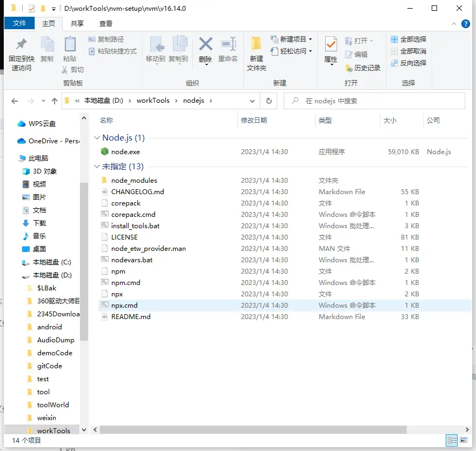Viewport: 476px width, 451px height.
Task: Refresh the current folder view
Action: coord(269,101)
